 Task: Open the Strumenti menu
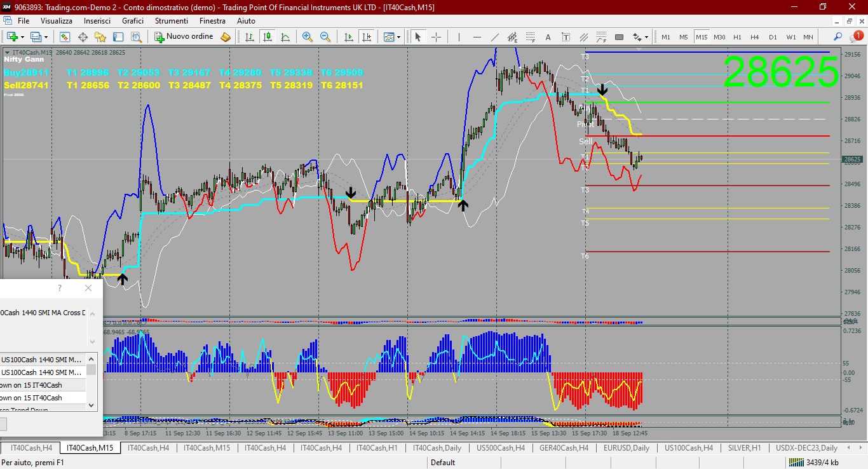172,21
